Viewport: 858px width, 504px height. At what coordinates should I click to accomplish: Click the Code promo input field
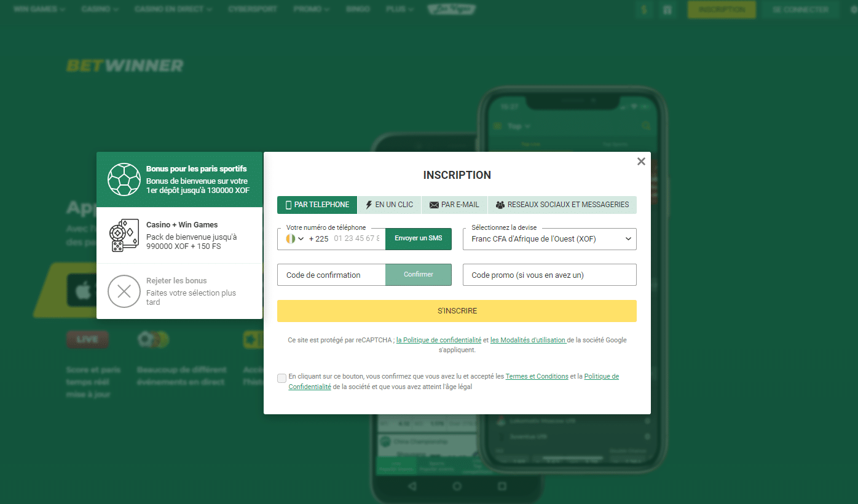(549, 275)
